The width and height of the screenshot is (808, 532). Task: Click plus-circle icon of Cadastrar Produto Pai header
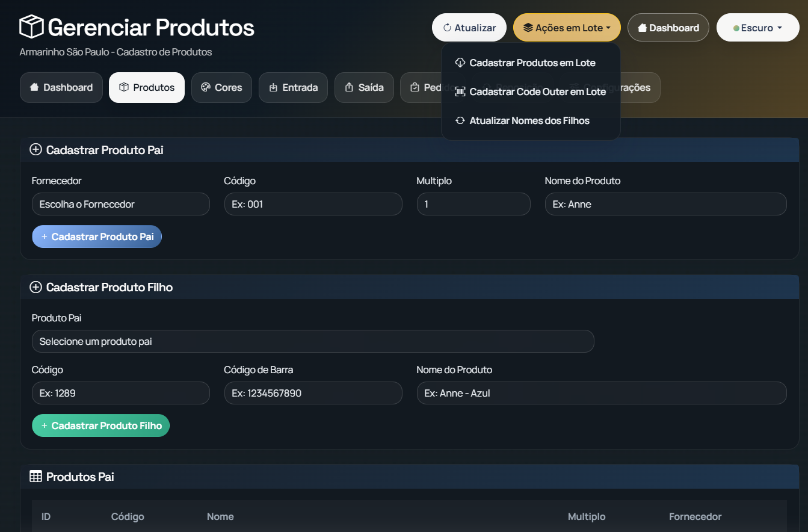(x=35, y=150)
